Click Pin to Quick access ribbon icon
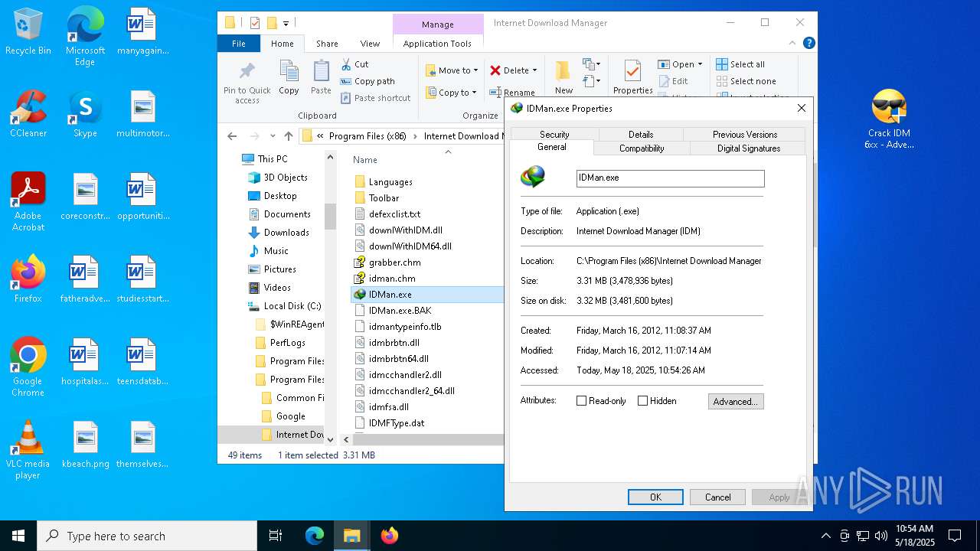 point(247,83)
